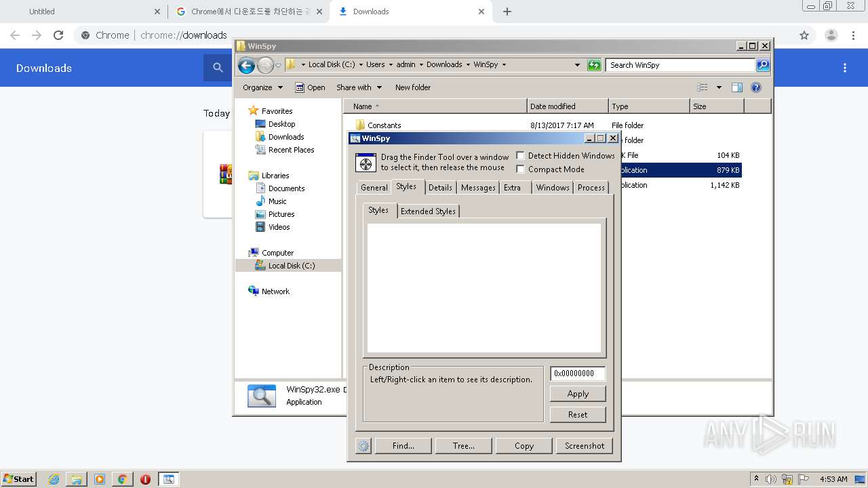Open the Explorer help question icon
The height and width of the screenshot is (488, 868).
[756, 87]
